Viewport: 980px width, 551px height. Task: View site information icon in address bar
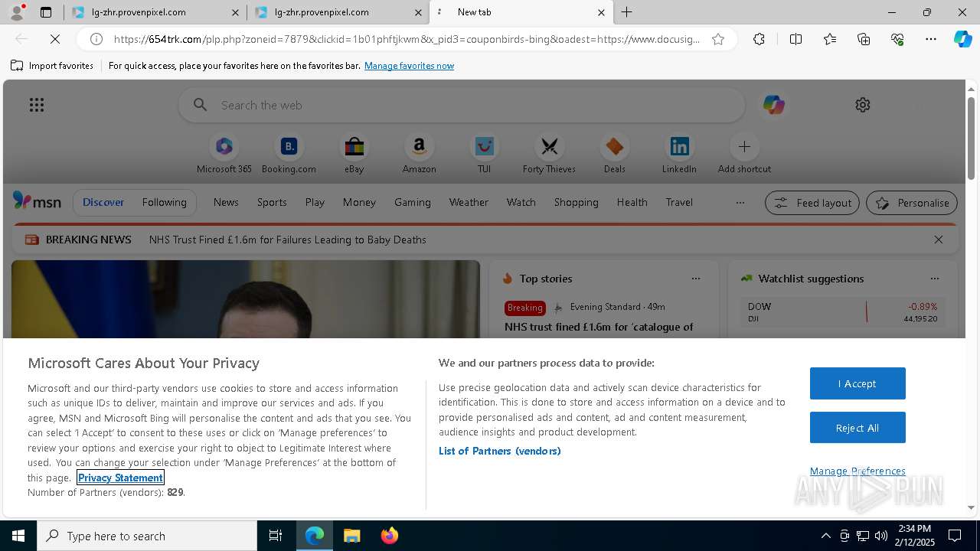click(x=96, y=39)
